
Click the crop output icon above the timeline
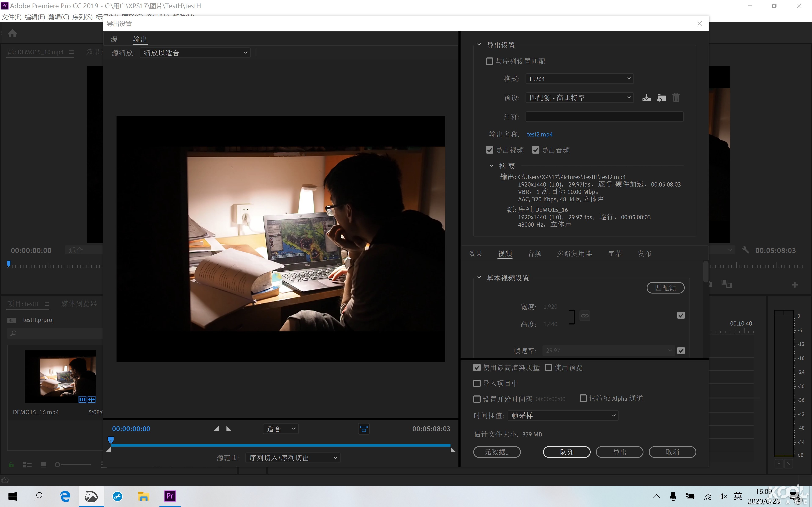coord(363,429)
